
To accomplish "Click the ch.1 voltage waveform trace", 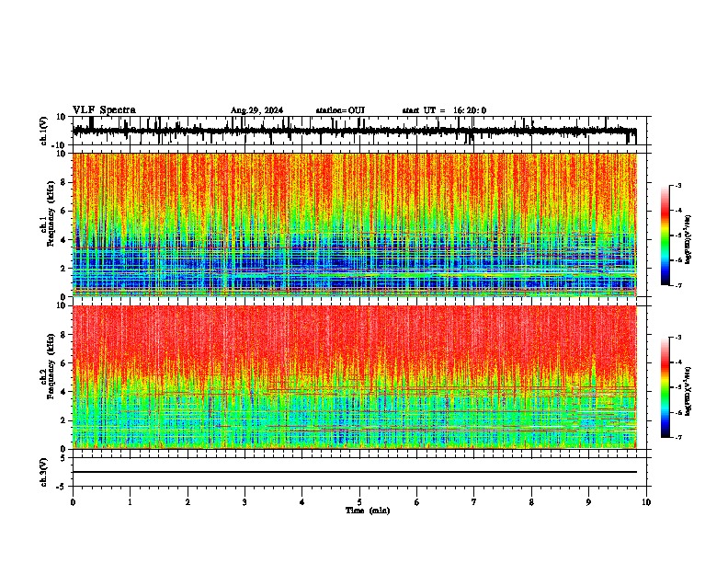I will click(355, 131).
